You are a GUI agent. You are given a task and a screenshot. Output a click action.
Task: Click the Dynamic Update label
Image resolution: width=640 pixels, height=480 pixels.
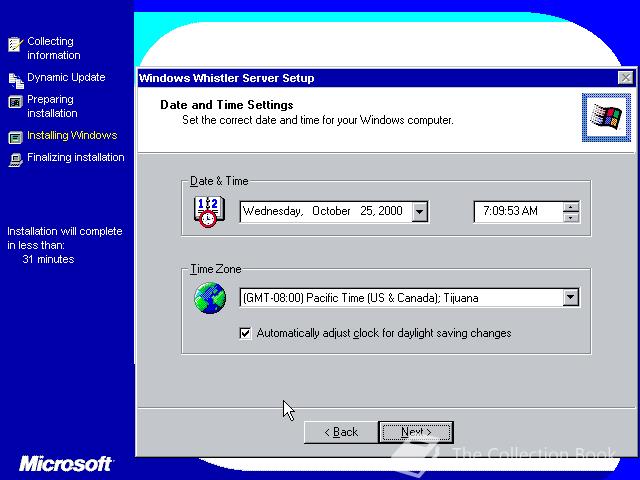(x=66, y=77)
